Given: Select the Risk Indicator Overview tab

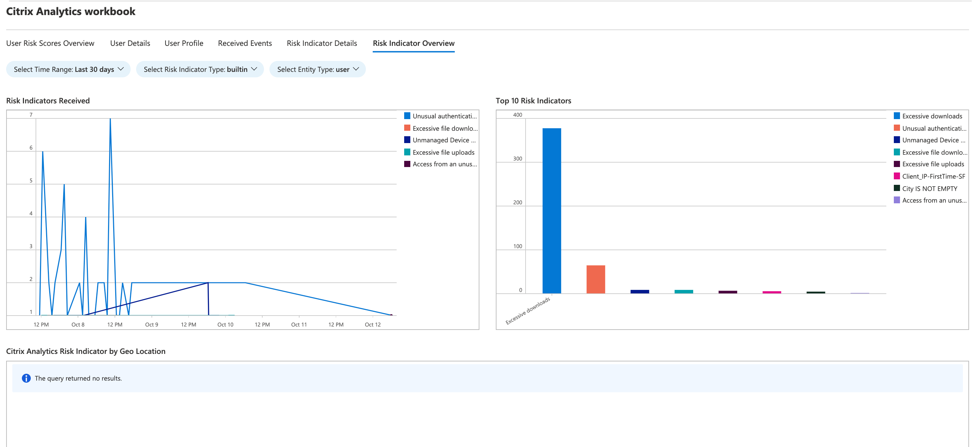Looking at the screenshot, I should click(x=413, y=43).
